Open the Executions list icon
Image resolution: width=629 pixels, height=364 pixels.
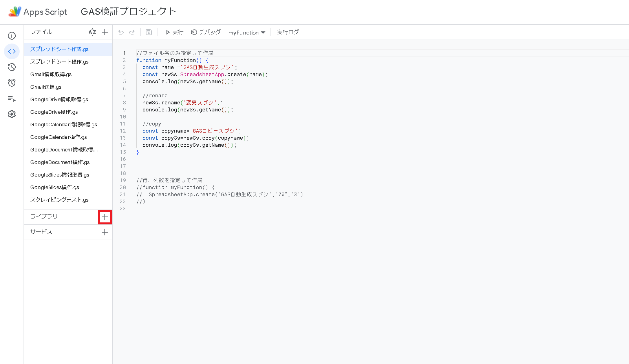[12, 99]
